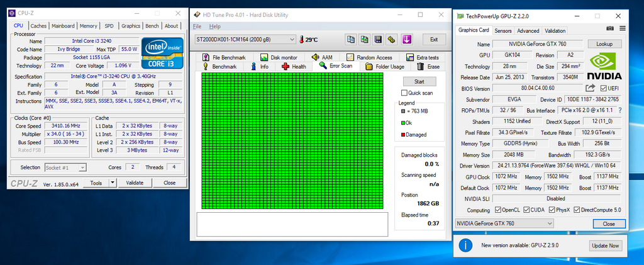Click the Lookup button in GPU-Z
This screenshot has height=265, width=644.
point(604,44)
